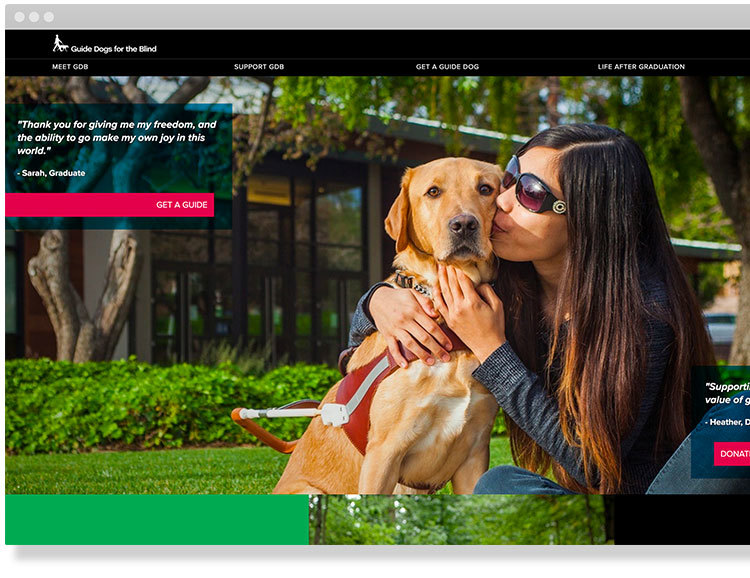
Task: Click the forest photo tile at bottom
Action: click(x=462, y=520)
